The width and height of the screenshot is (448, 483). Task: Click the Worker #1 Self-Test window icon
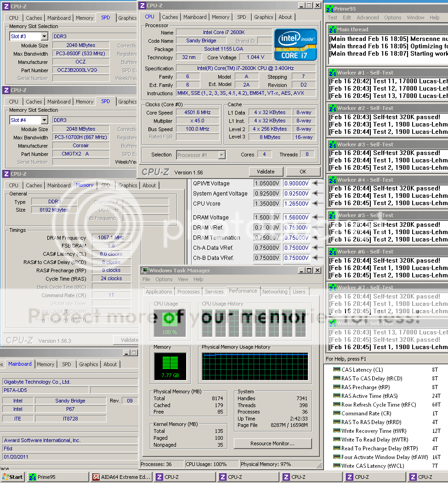(x=332, y=73)
